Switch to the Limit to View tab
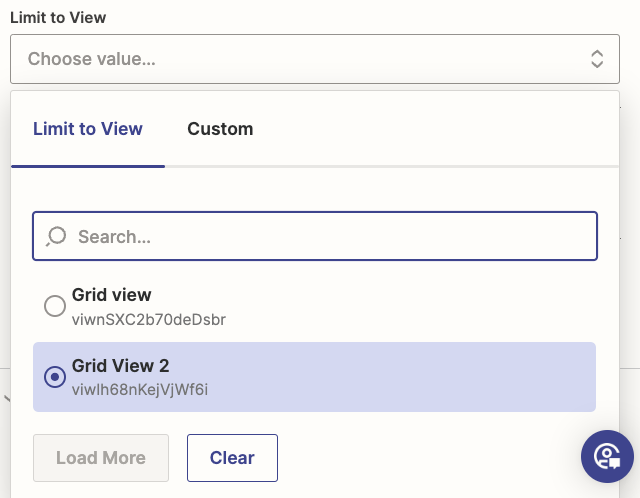 click(x=88, y=128)
